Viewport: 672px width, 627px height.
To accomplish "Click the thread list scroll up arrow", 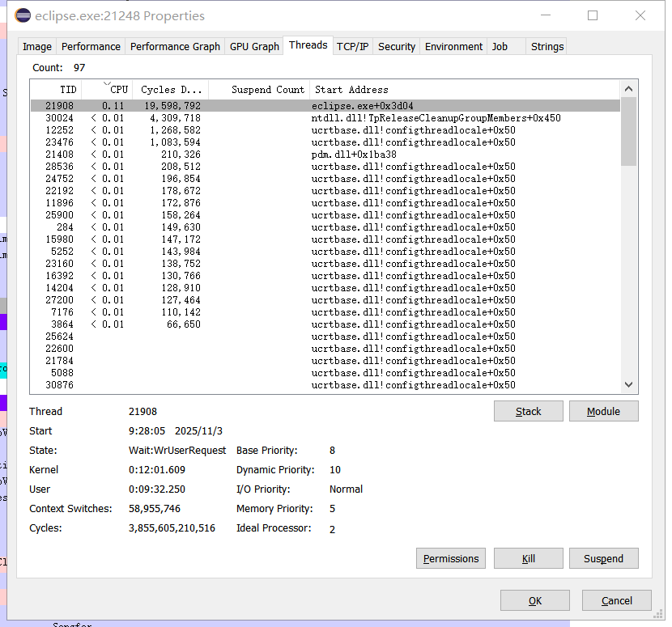I will pyautogui.click(x=629, y=89).
